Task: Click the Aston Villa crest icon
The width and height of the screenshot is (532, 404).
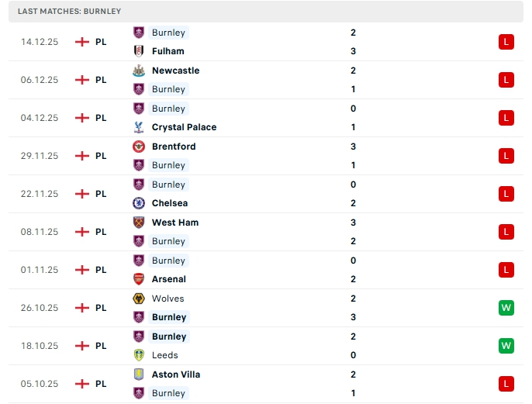Action: tap(139, 375)
